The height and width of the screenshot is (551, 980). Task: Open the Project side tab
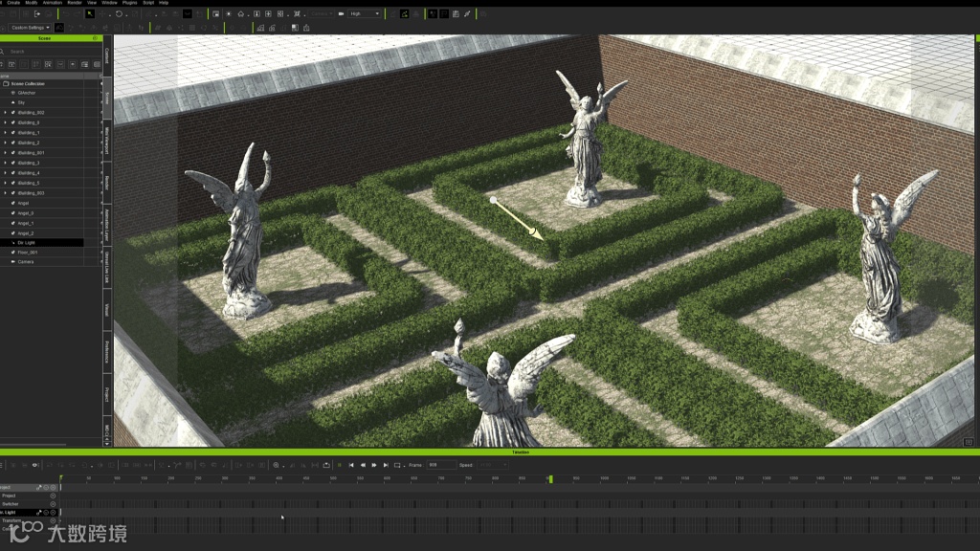[x=107, y=394]
